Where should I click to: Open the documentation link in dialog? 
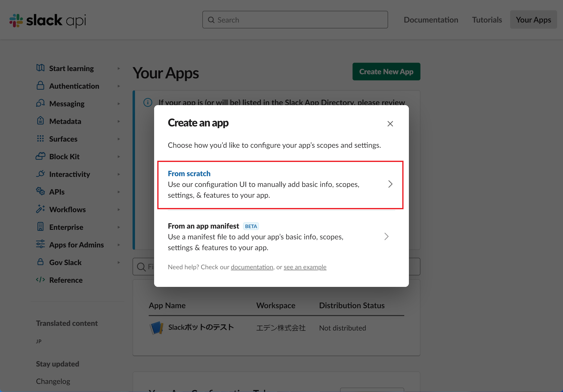[252, 267]
